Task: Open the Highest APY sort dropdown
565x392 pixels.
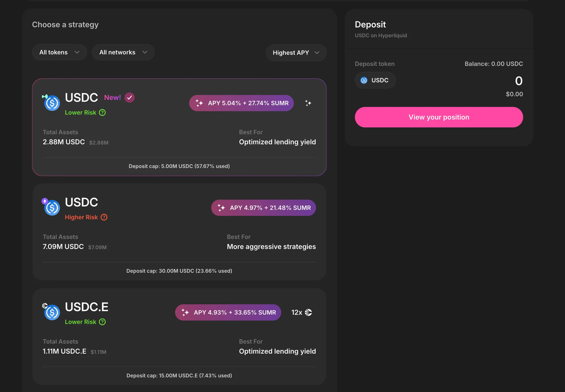Action: pos(296,53)
